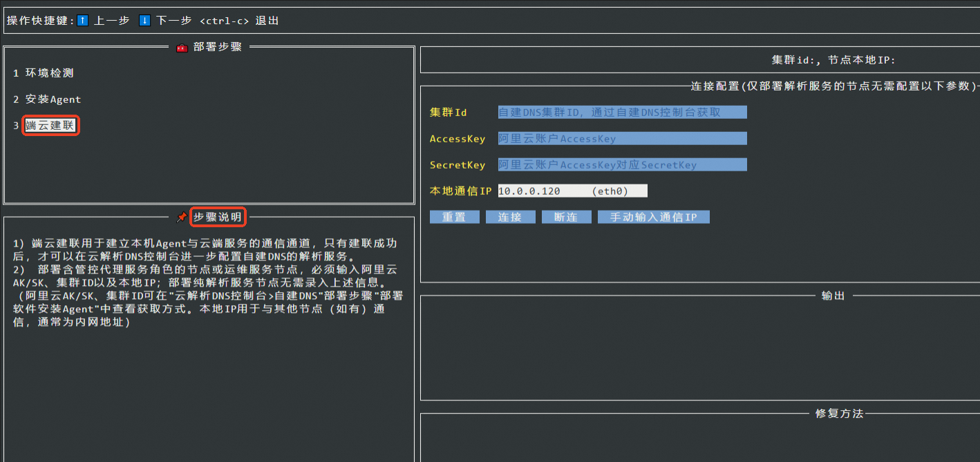Image resolution: width=980 pixels, height=462 pixels.
Task: Click the down arrow 下一步 shortcut icon
Action: [144, 21]
